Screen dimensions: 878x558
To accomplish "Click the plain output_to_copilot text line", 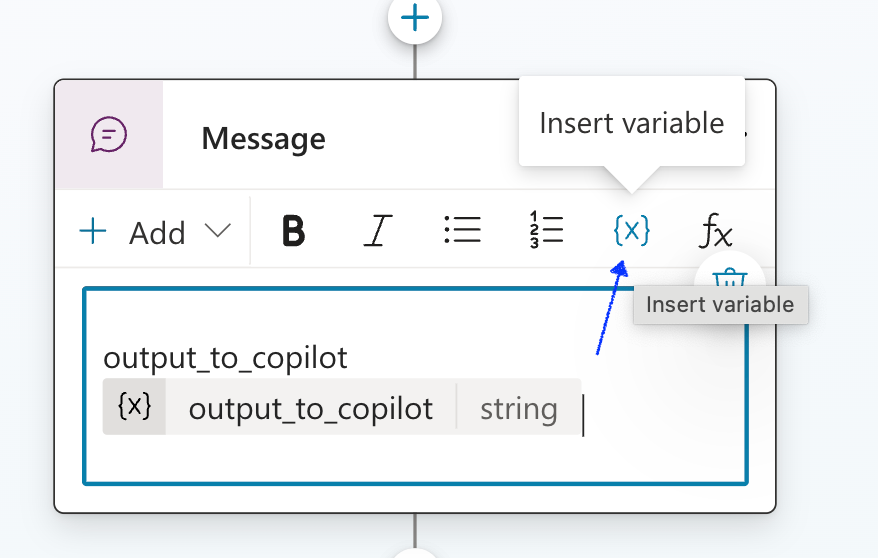I will pos(225,358).
